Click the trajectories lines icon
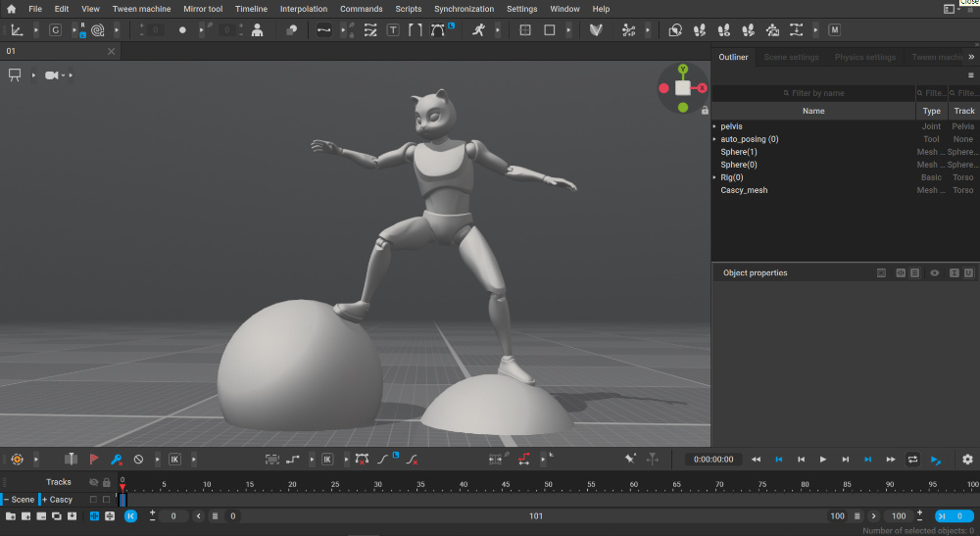Screen dimensions: 980x536 tap(370, 30)
